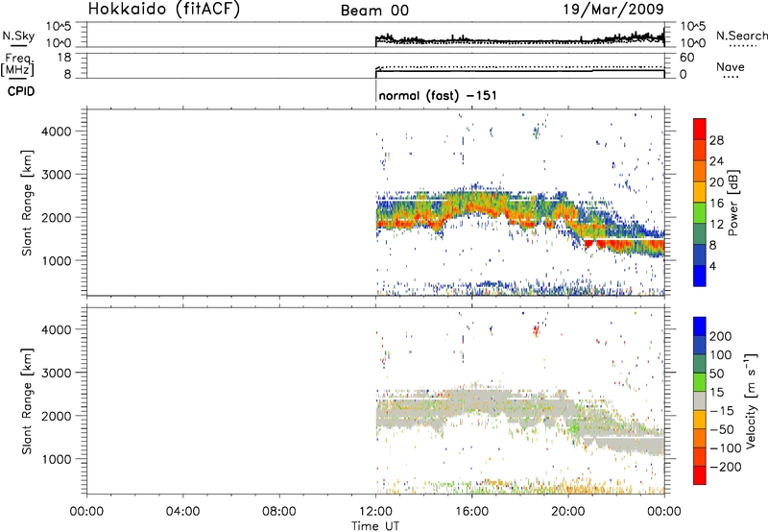
Task: Pick the blue top segment of Velocity colorbar
Action: [700, 326]
